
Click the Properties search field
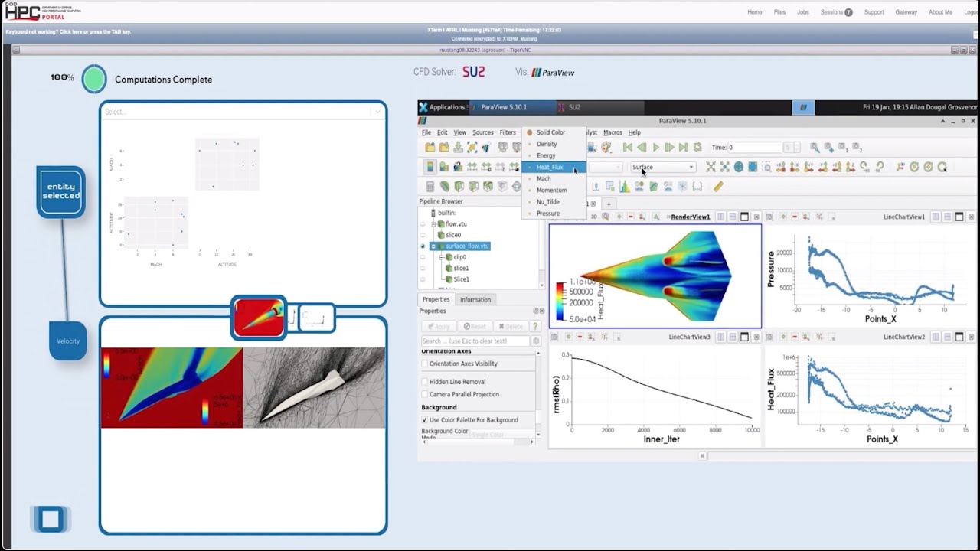pyautogui.click(x=475, y=341)
